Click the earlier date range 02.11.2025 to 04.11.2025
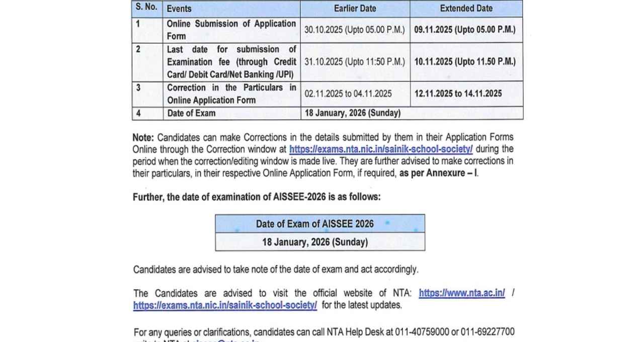Screen dimensions: 644x342 348,94
